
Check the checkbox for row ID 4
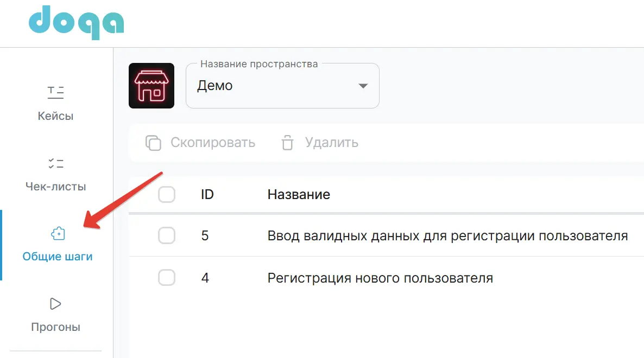click(167, 278)
